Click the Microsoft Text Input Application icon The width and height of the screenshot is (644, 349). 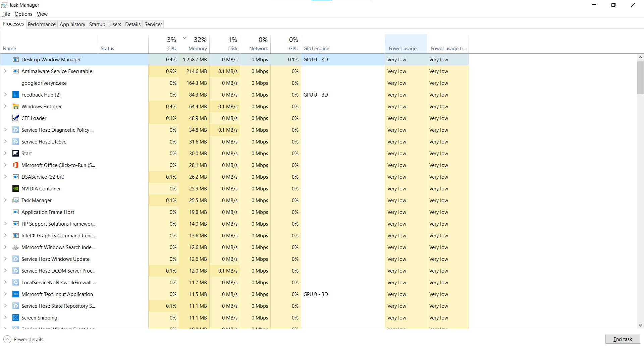click(x=15, y=294)
